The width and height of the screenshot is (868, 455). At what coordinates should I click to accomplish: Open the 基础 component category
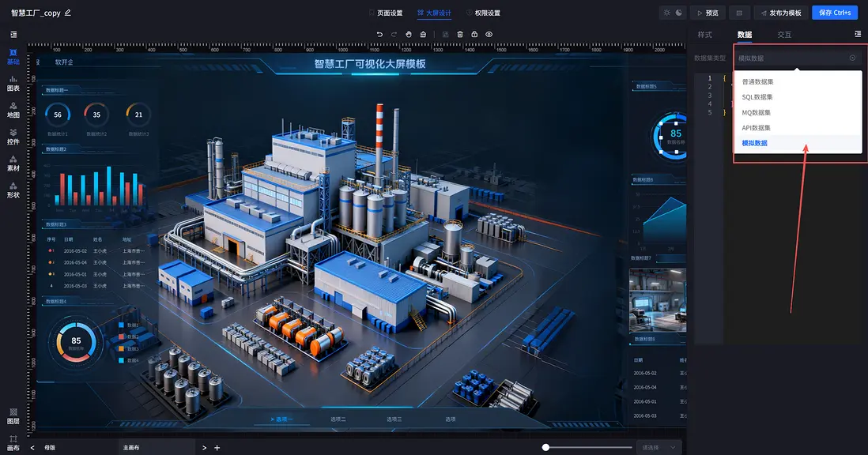tap(13, 57)
